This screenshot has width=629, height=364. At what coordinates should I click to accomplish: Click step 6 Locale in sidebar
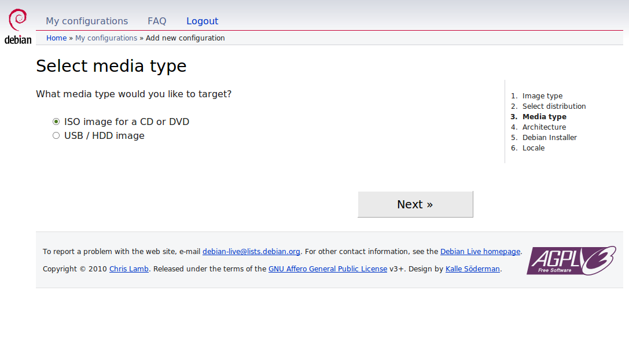(534, 148)
